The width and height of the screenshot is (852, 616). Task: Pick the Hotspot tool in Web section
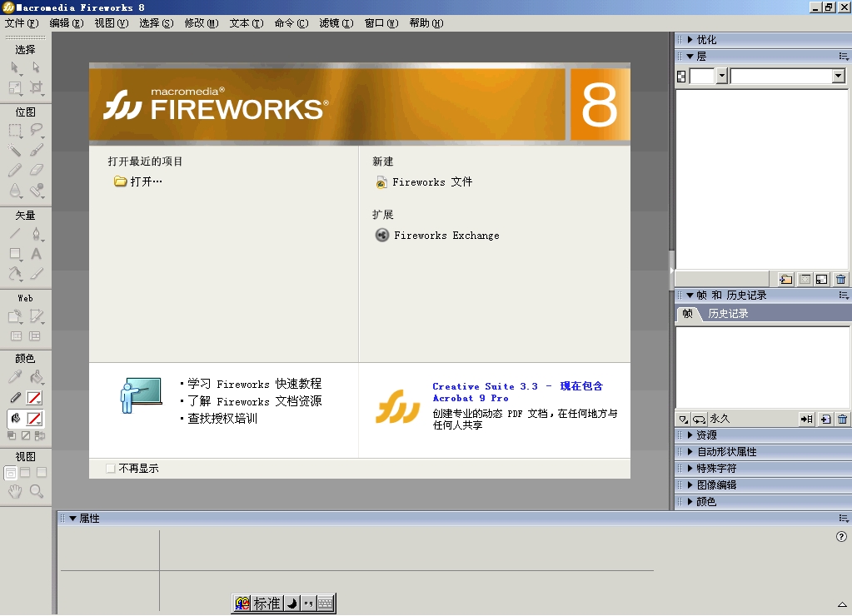click(x=15, y=316)
